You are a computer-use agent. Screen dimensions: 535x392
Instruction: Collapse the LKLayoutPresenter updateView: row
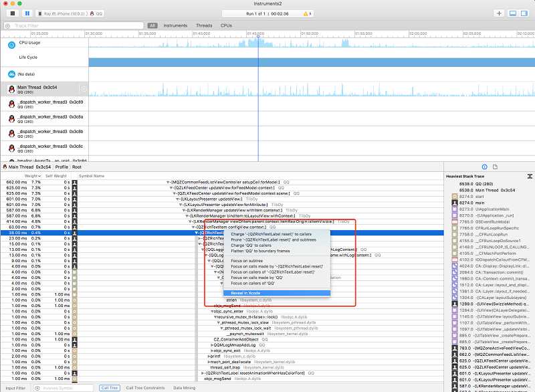[x=177, y=199]
